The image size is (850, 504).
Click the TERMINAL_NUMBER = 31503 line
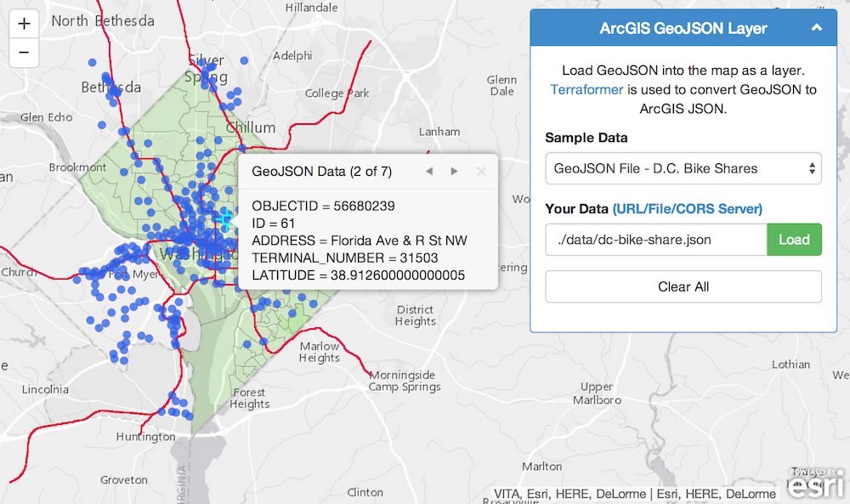(345, 258)
